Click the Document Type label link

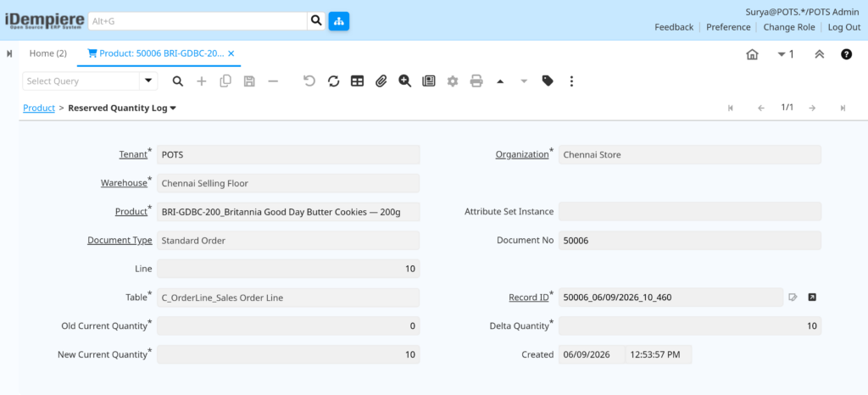pyautogui.click(x=120, y=240)
